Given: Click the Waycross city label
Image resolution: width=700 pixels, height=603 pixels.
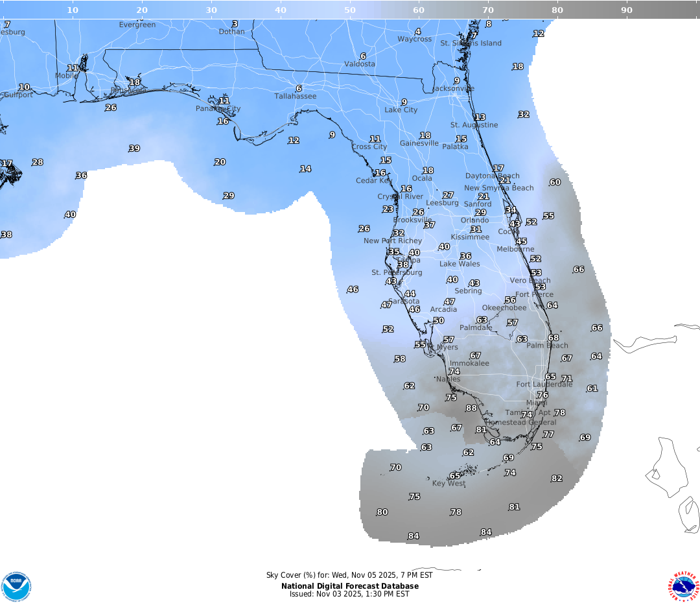Looking at the screenshot, I should (415, 40).
